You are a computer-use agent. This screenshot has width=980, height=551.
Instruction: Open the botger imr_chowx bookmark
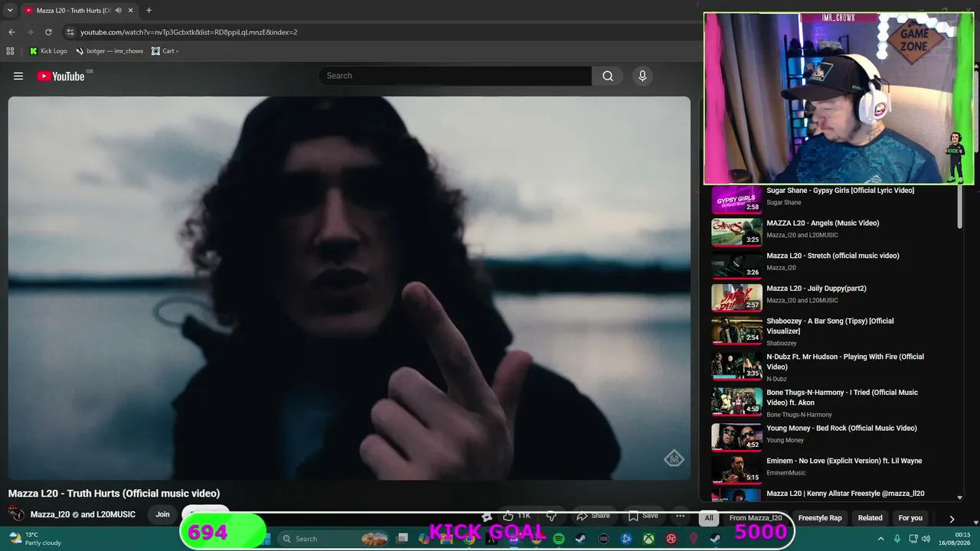(109, 51)
